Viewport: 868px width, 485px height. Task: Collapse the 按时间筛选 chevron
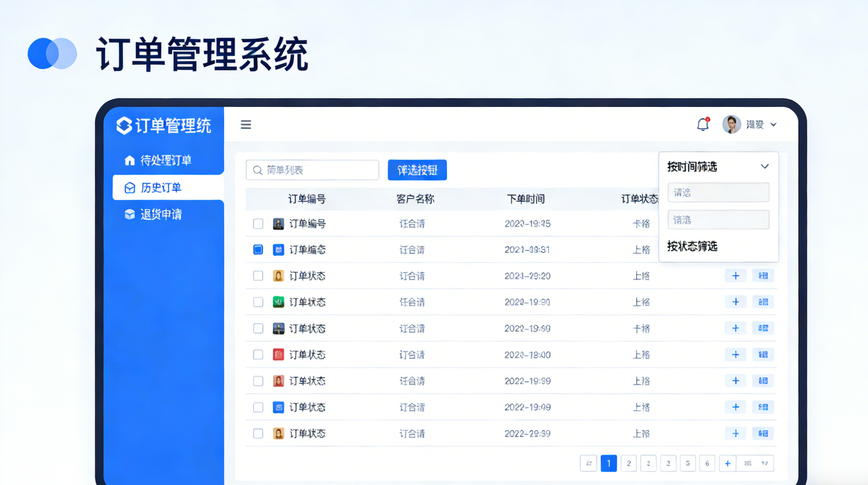click(x=764, y=166)
